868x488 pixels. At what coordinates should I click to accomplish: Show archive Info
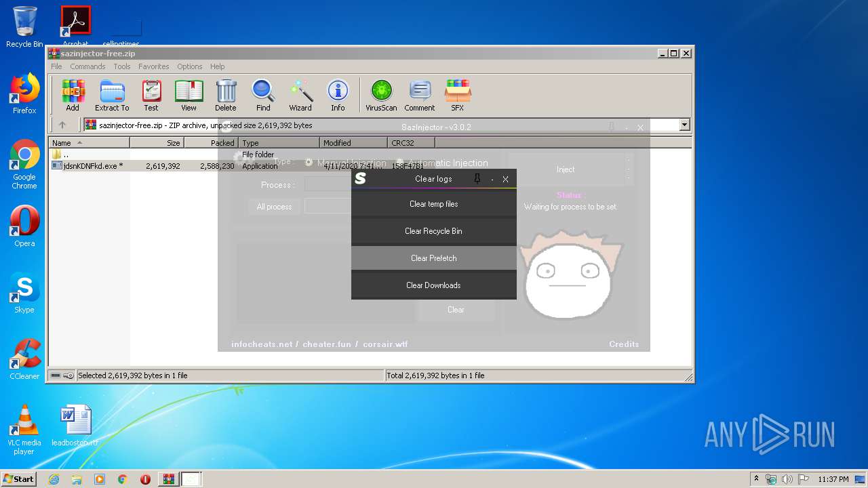(338, 95)
